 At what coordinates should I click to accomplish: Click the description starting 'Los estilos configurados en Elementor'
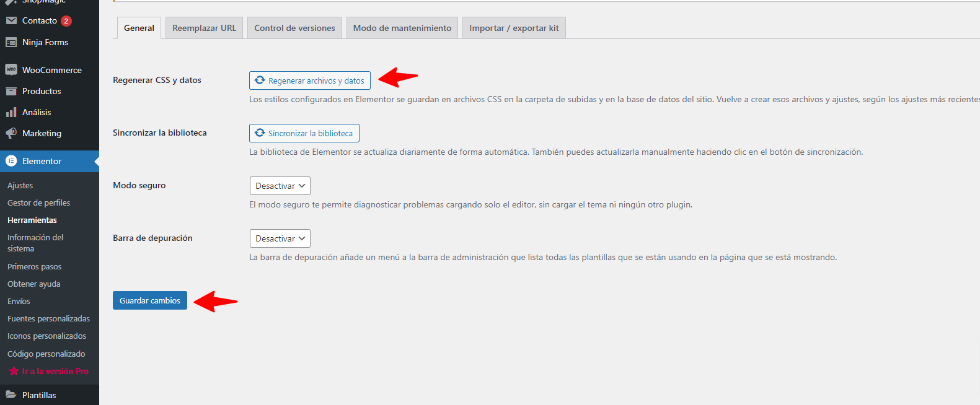[614, 99]
